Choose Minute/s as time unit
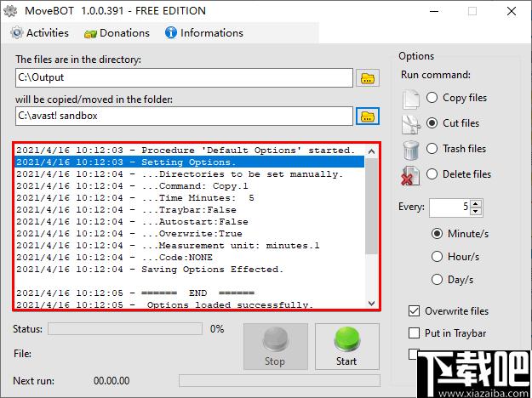 (x=437, y=234)
